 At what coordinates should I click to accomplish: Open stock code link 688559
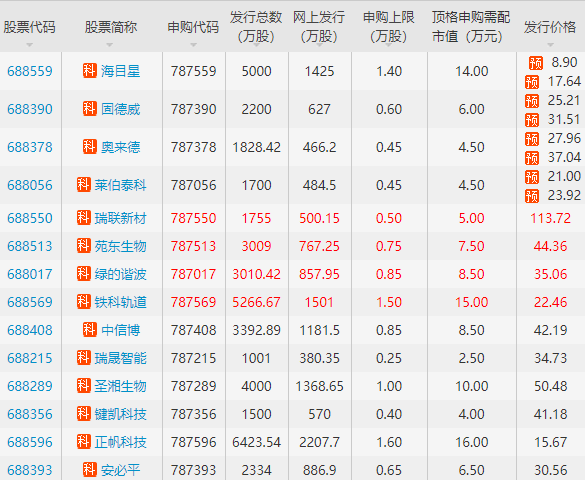30,71
